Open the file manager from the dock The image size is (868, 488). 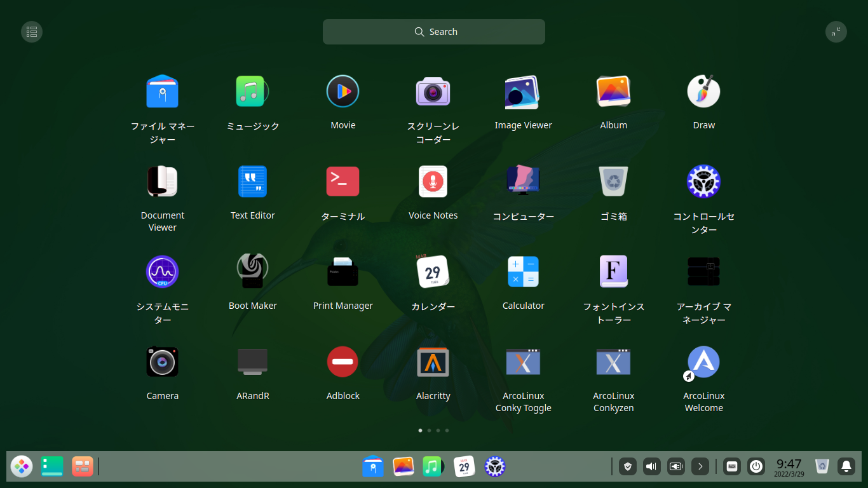pos(373,466)
